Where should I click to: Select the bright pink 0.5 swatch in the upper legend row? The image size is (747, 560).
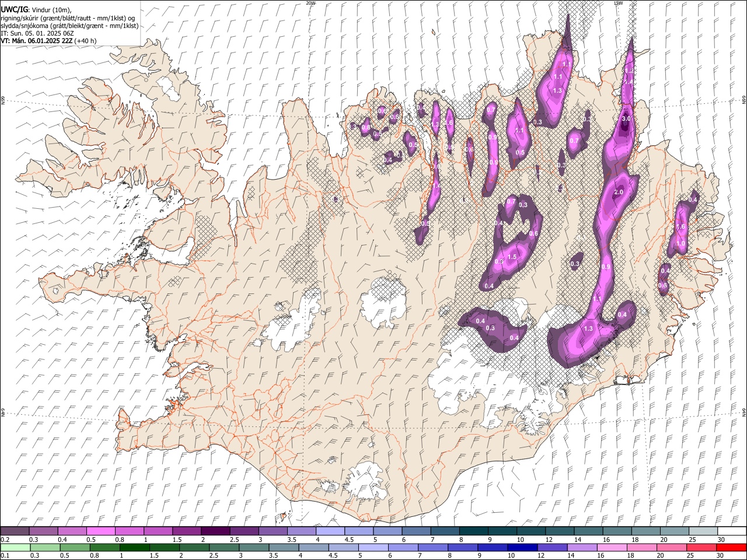tap(101, 531)
